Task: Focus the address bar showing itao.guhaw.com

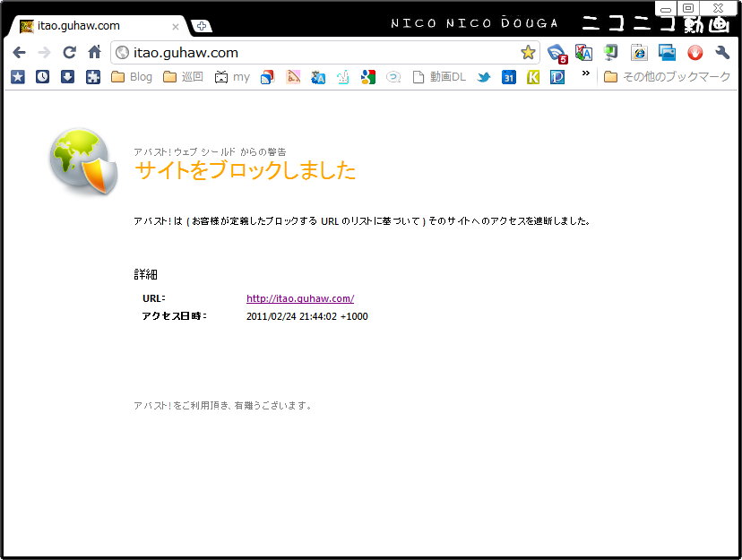Action: [x=324, y=53]
